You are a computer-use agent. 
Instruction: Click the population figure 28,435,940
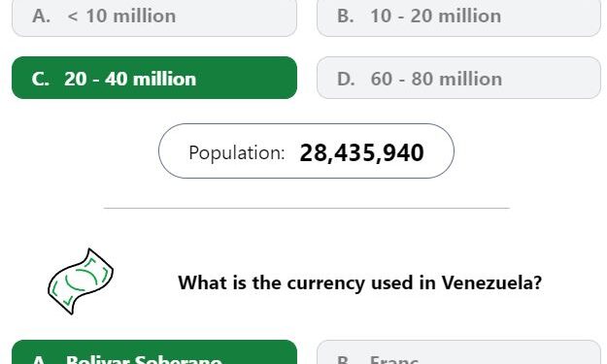[361, 152]
